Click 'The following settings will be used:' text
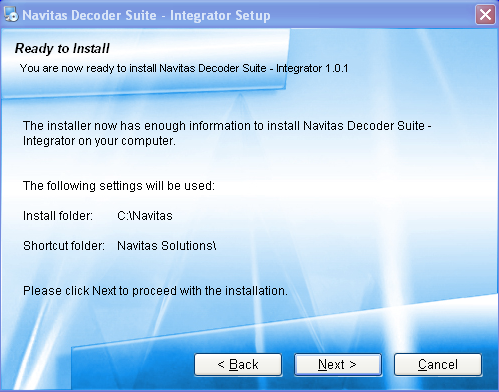Viewport: 499px width, 392px height. click(x=119, y=186)
